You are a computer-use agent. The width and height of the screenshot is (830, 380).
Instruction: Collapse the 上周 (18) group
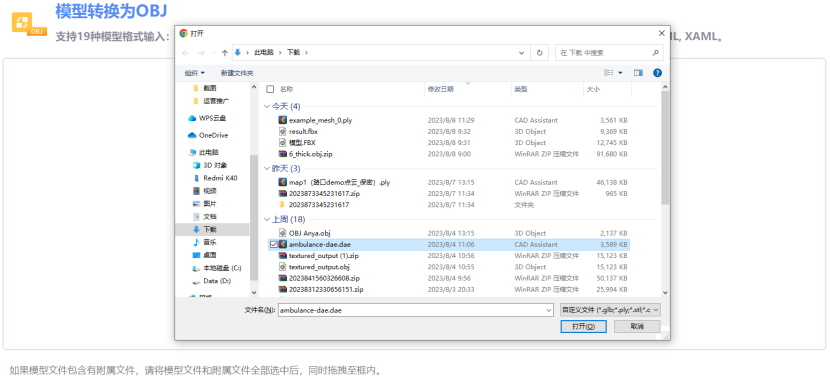(267, 219)
